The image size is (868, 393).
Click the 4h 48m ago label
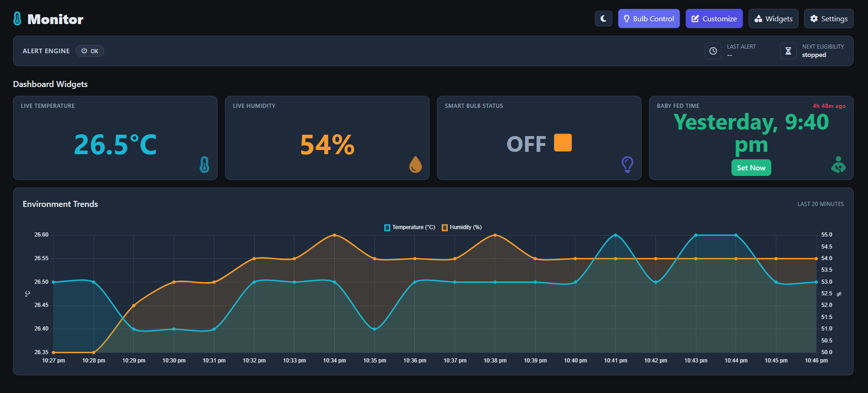coord(829,106)
